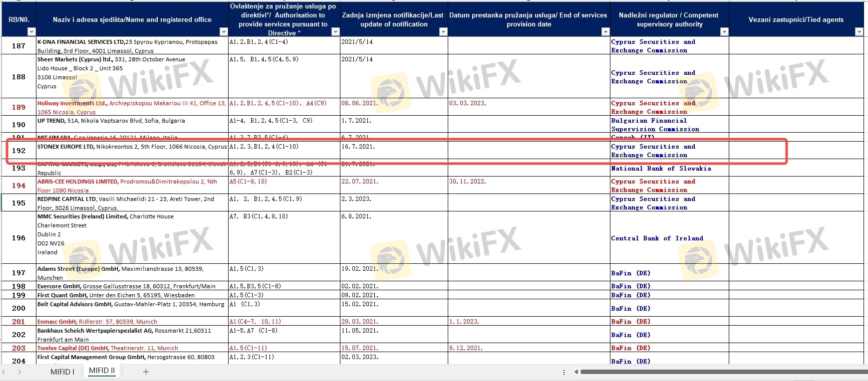Click the horizontal scrollbar left arrow
This screenshot has width=868, height=381.
[576, 372]
